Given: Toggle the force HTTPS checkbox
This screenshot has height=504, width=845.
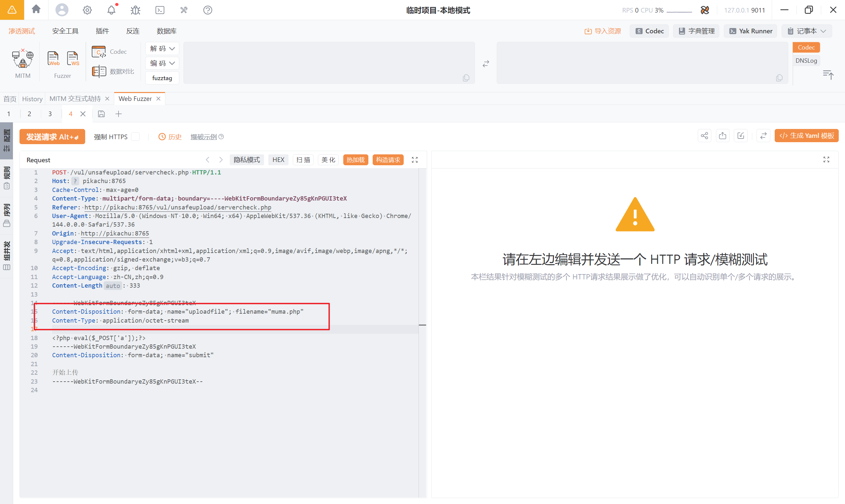Looking at the screenshot, I should coord(135,137).
